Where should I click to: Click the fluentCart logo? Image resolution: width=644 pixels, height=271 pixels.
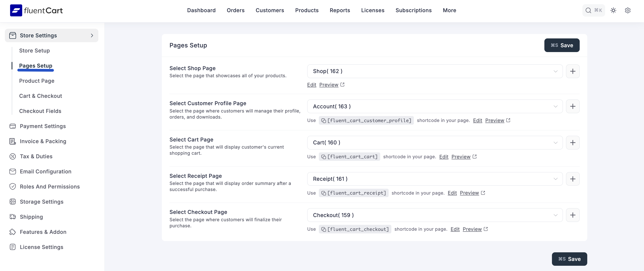pos(36,10)
